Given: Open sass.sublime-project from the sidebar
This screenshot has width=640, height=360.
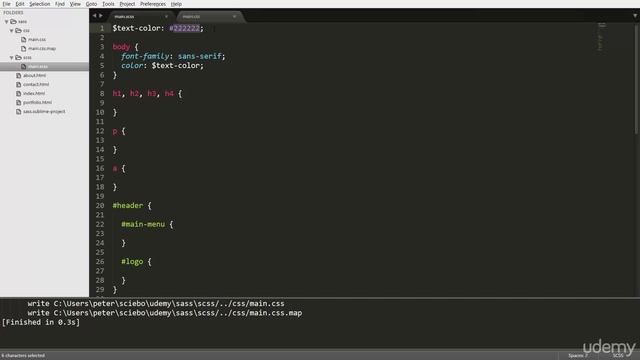Looking at the screenshot, I should pyautogui.click(x=44, y=111).
